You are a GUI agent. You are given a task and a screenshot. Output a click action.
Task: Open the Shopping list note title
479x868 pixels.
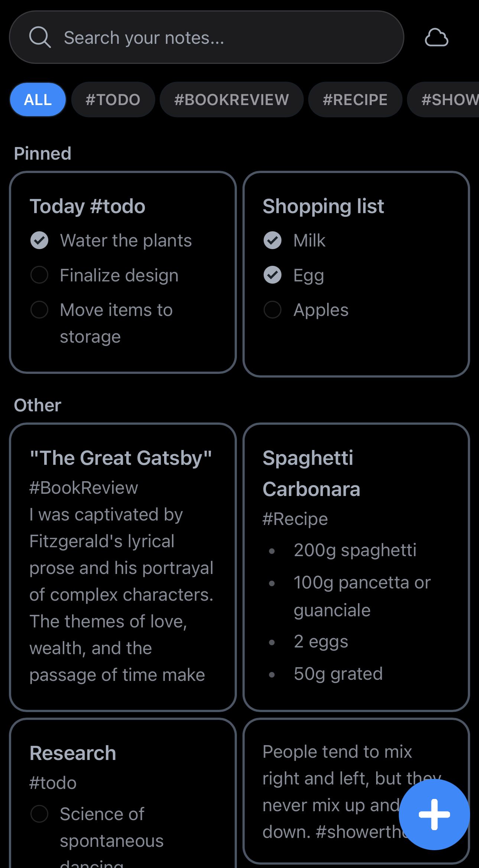coord(323,206)
